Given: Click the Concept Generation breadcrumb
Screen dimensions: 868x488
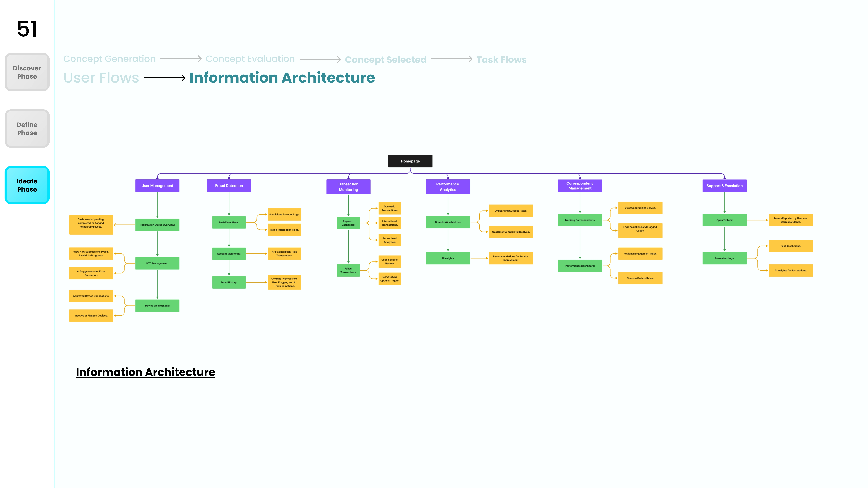Looking at the screenshot, I should tap(110, 59).
